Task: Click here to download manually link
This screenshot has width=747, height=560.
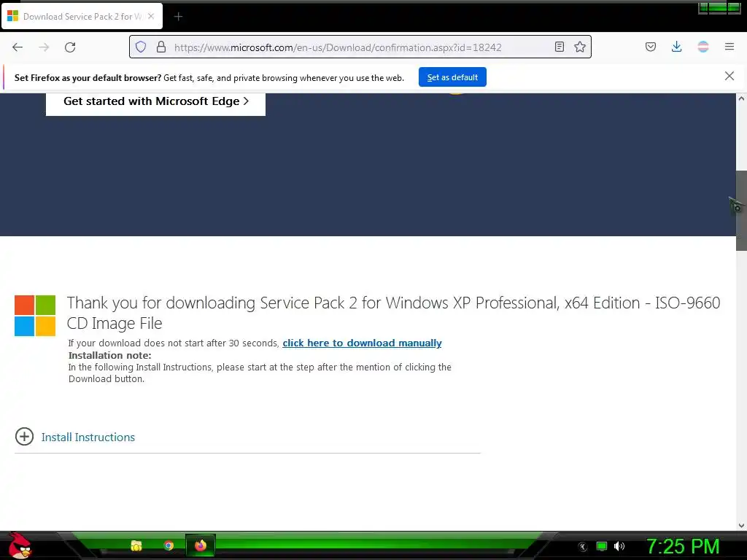Action: click(362, 343)
